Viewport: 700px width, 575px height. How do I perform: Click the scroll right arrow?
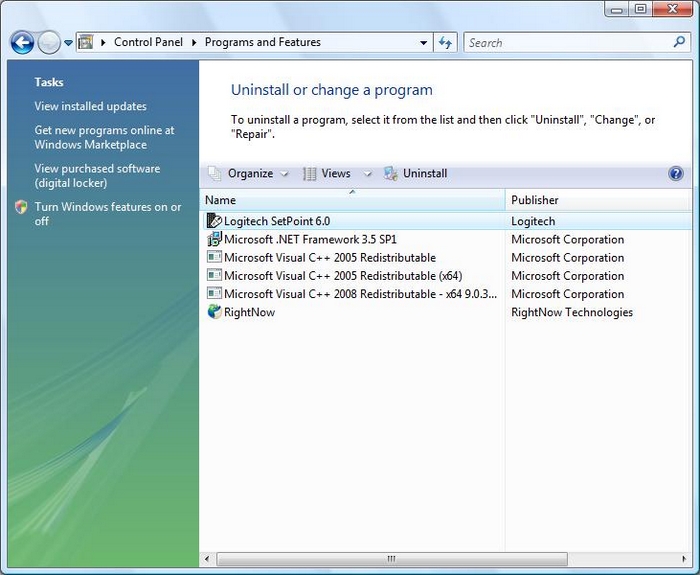(x=684, y=558)
